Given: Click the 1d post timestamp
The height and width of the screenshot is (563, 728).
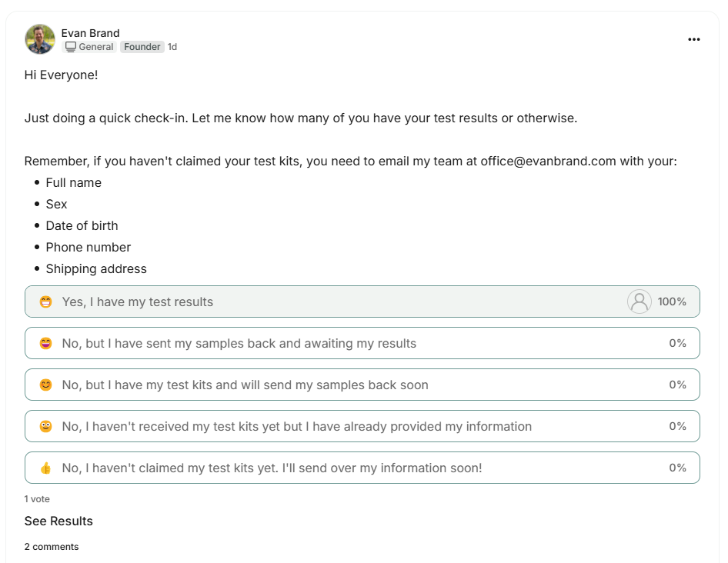Looking at the screenshot, I should (x=172, y=46).
